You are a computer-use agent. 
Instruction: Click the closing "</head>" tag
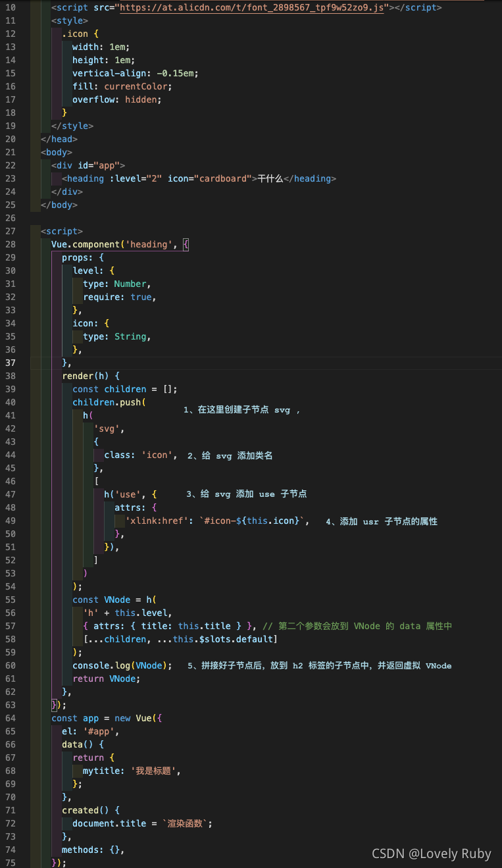[x=59, y=139]
